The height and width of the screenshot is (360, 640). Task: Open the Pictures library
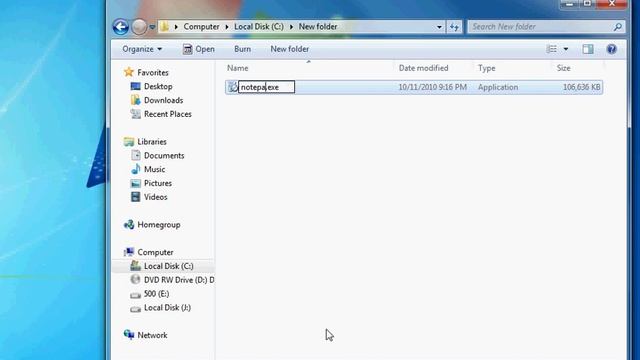(x=158, y=183)
